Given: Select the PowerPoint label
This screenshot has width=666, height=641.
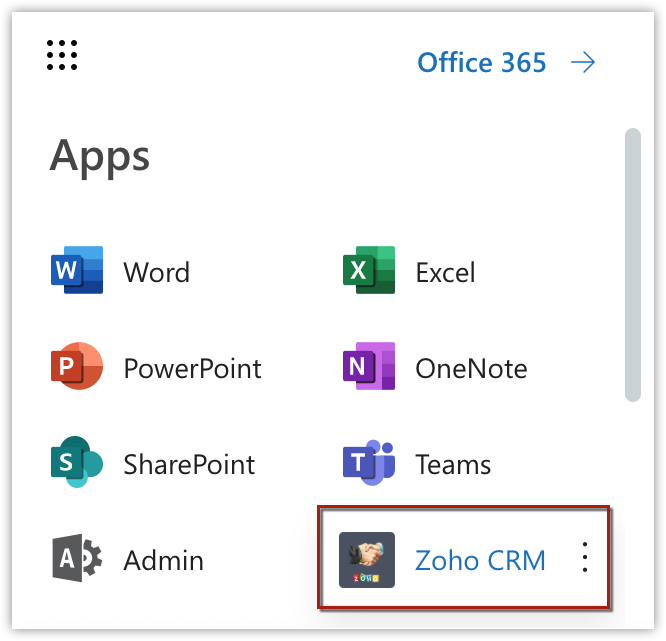Looking at the screenshot, I should [192, 368].
